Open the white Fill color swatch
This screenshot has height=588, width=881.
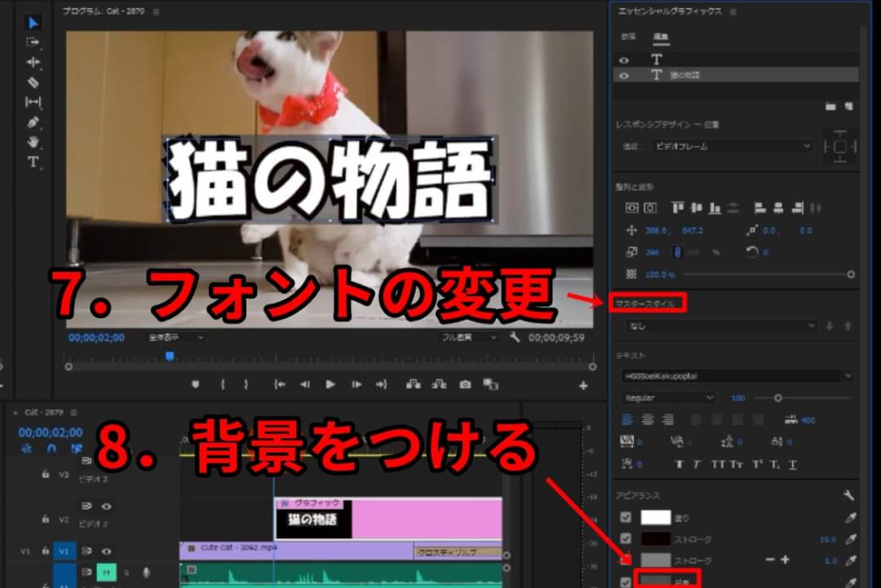click(x=656, y=517)
